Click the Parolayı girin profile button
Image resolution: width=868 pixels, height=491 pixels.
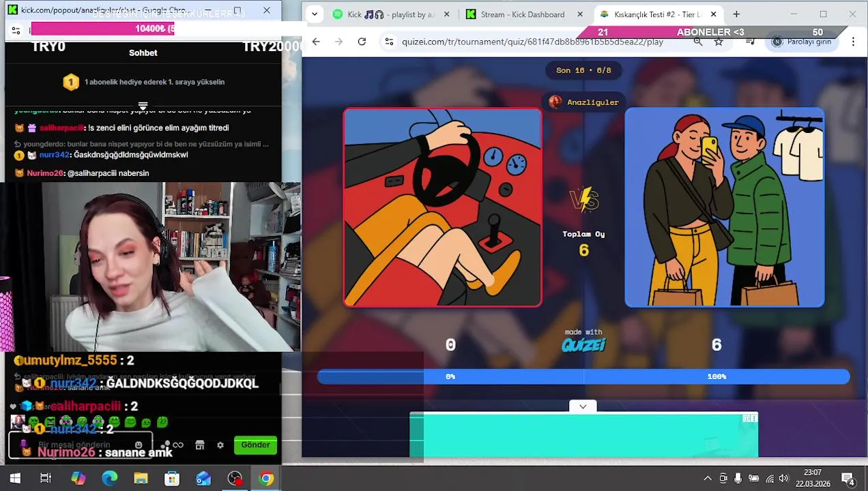(x=802, y=42)
